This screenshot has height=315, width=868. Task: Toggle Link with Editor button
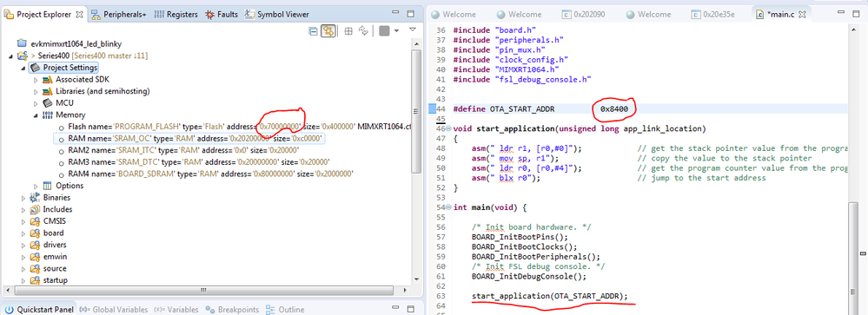tap(328, 31)
